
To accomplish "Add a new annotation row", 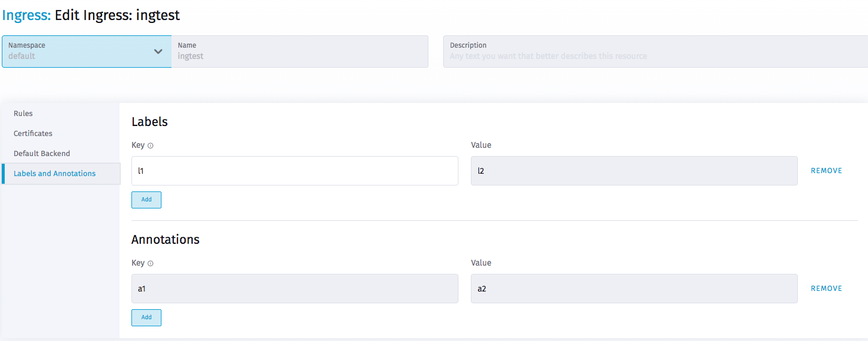I will click(146, 317).
